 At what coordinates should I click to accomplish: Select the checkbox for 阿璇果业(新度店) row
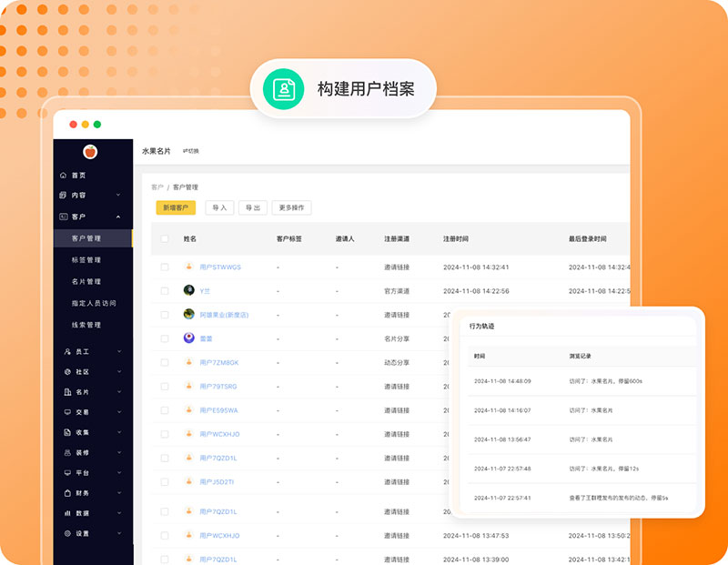tap(165, 315)
